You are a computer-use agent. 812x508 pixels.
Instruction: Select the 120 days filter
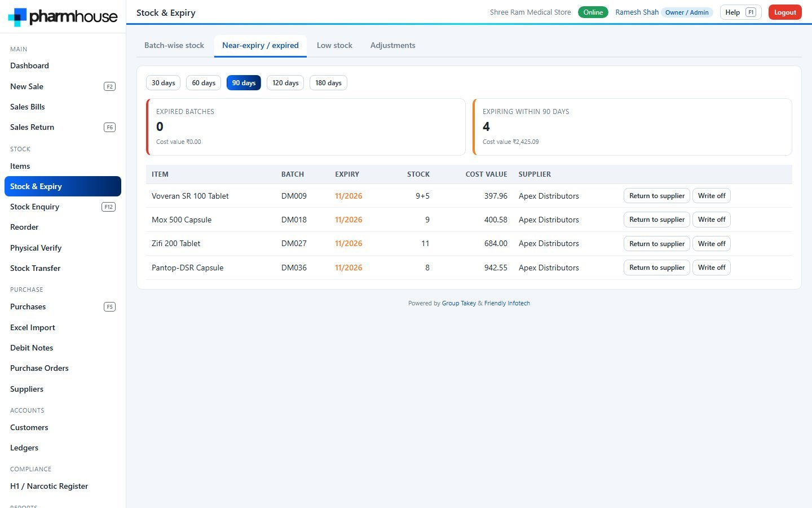click(x=285, y=83)
